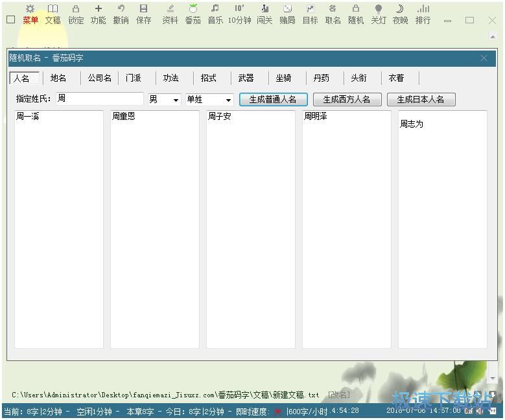Start the 10分钟 timer icon
505x420 pixels.
coord(239,9)
